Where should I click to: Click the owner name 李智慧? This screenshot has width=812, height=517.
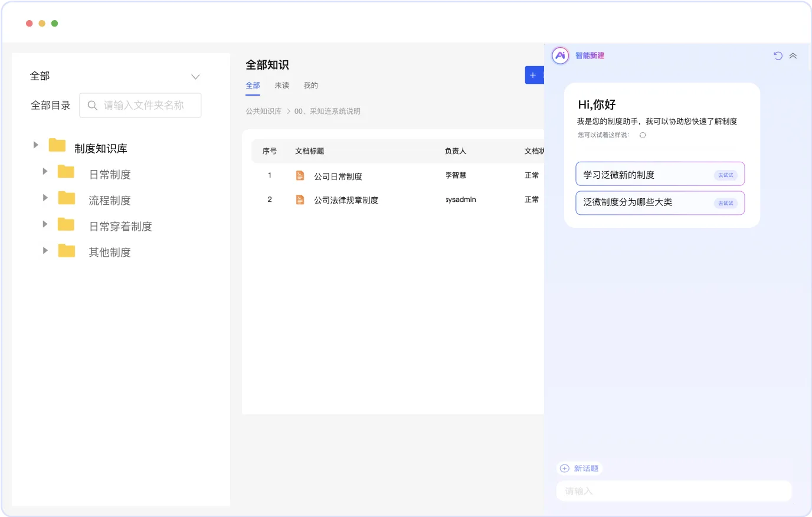point(456,175)
